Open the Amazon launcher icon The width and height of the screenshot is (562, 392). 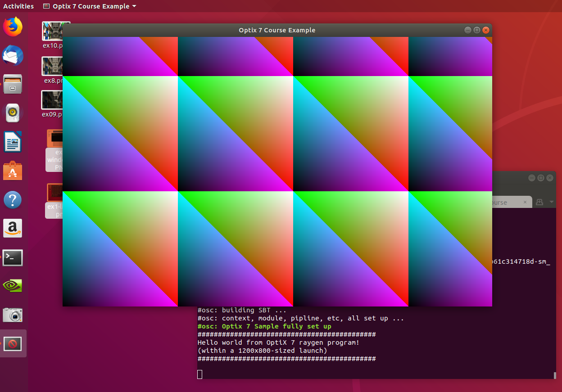pos(13,228)
